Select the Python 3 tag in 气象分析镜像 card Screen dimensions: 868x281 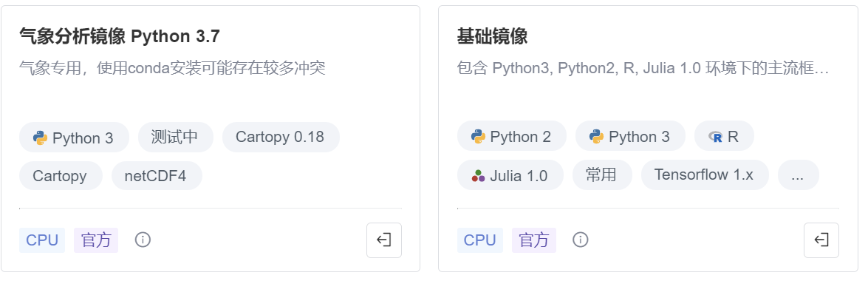[74, 138]
